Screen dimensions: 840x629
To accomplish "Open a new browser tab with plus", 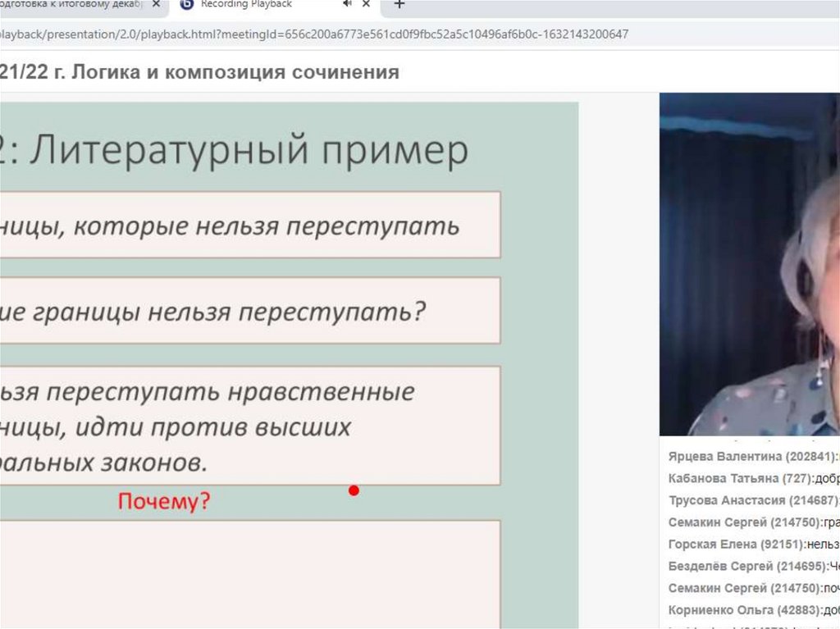I will 399,4.
